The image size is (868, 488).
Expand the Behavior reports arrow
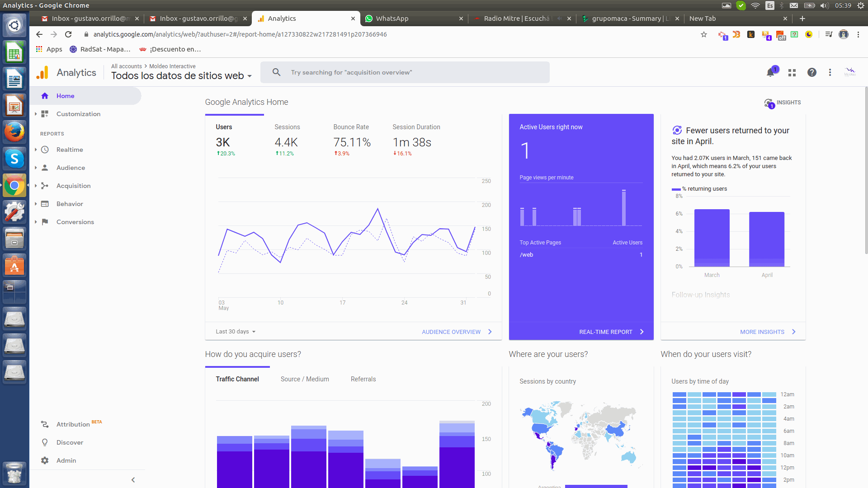pos(36,204)
